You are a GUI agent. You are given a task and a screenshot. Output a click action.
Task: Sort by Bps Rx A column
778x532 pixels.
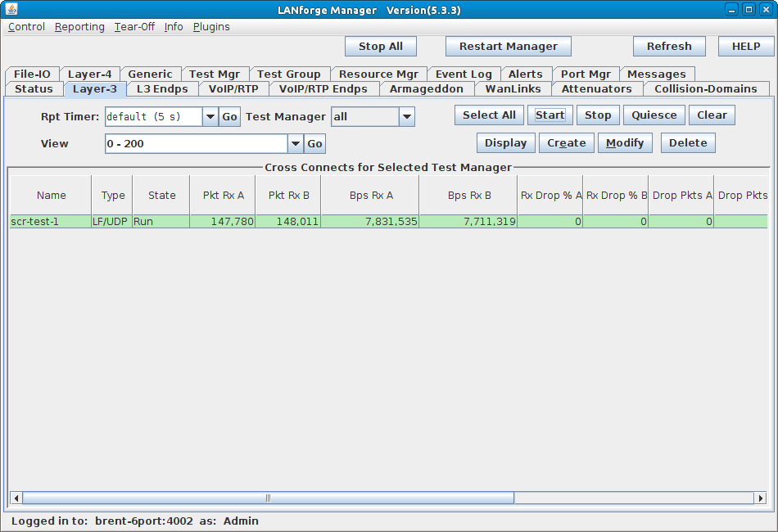370,196
